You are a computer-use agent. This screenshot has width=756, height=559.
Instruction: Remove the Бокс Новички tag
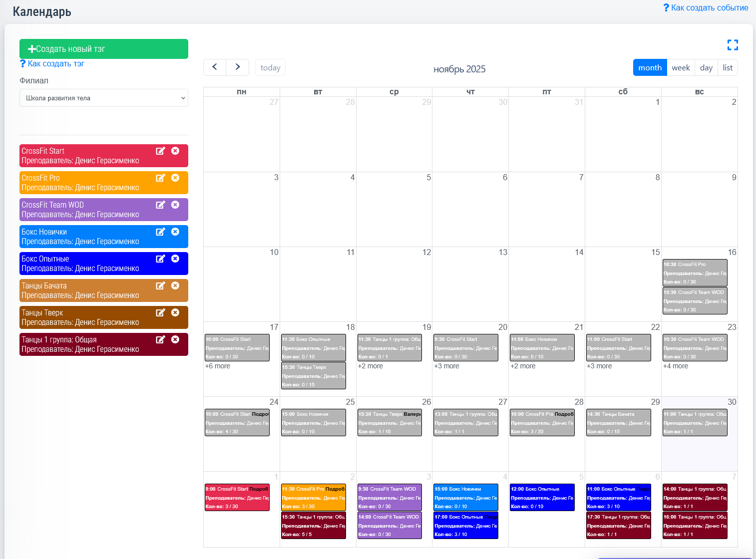tap(175, 232)
